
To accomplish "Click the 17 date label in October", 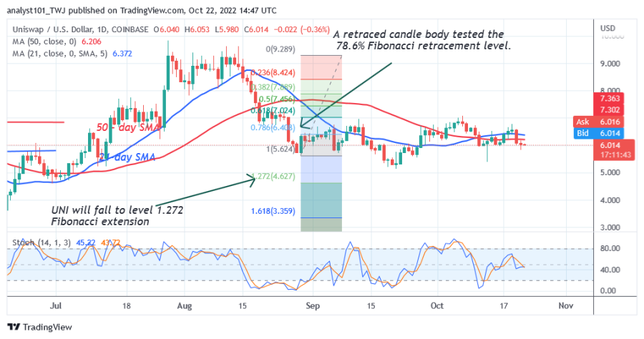I will 504,306.
